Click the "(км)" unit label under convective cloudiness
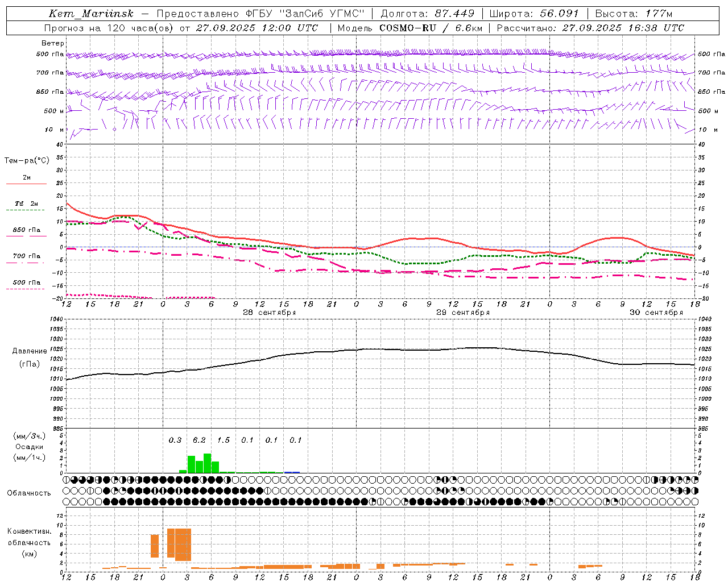Screen dimensions: 728x582 (30, 554)
